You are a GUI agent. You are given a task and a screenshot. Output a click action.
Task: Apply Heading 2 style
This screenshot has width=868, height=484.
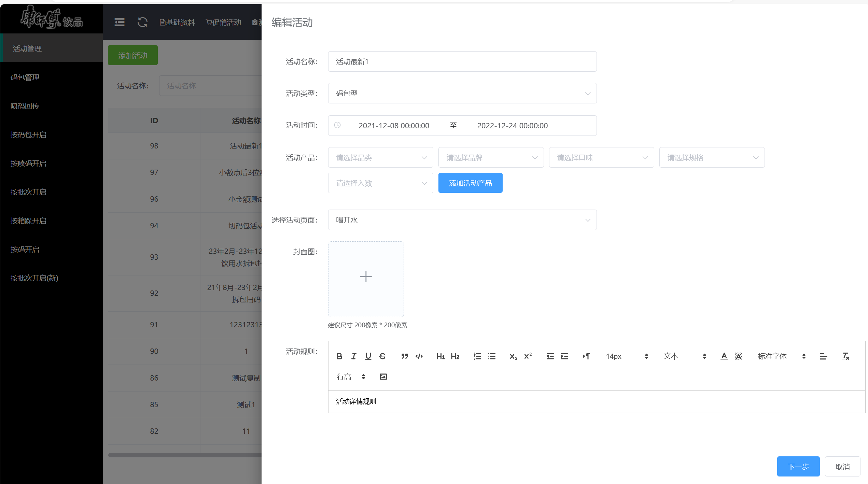click(455, 356)
